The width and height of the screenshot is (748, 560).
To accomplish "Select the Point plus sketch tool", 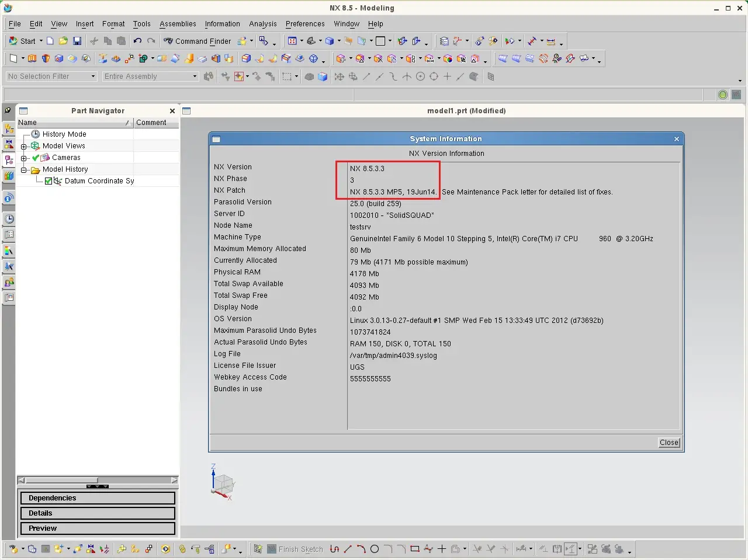I will click(x=442, y=549).
